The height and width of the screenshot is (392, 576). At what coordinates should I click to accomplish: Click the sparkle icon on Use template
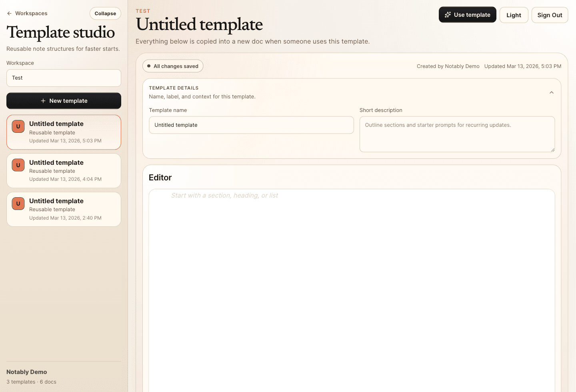point(447,14)
